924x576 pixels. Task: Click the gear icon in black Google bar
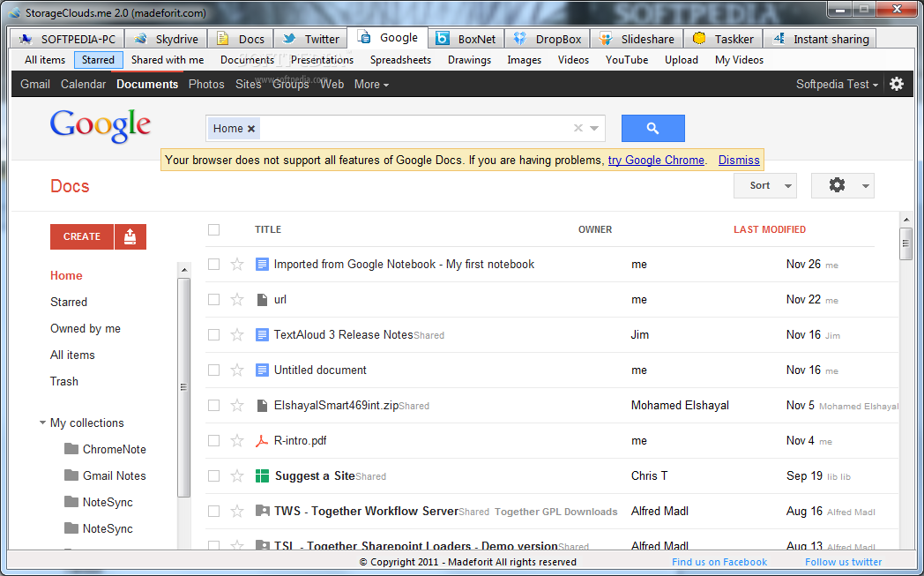[897, 84]
